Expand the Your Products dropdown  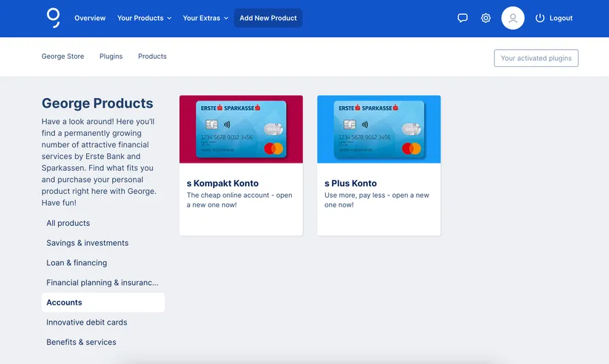coord(144,18)
